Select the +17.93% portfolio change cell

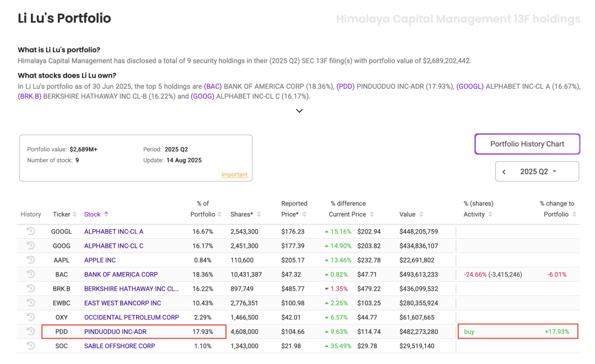(x=557, y=332)
